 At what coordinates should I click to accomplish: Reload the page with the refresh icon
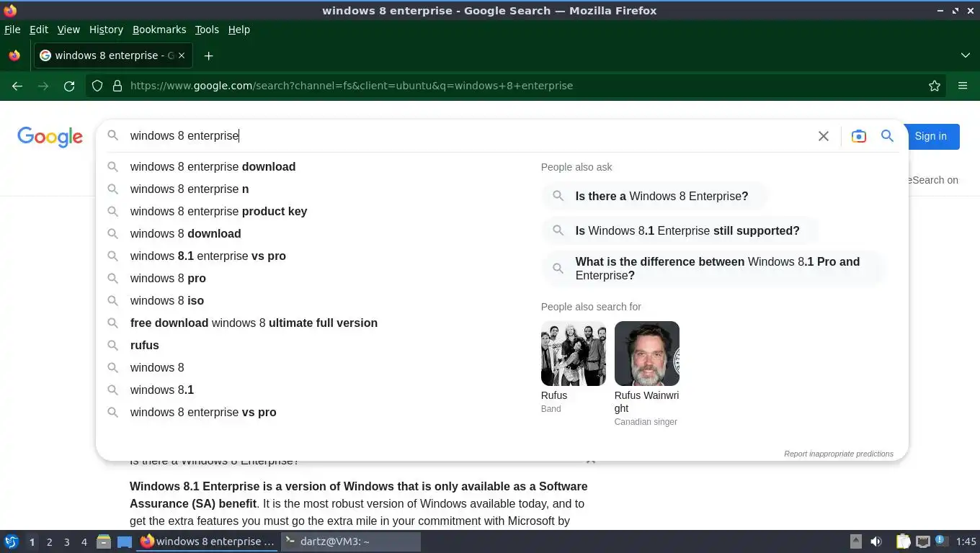[69, 86]
